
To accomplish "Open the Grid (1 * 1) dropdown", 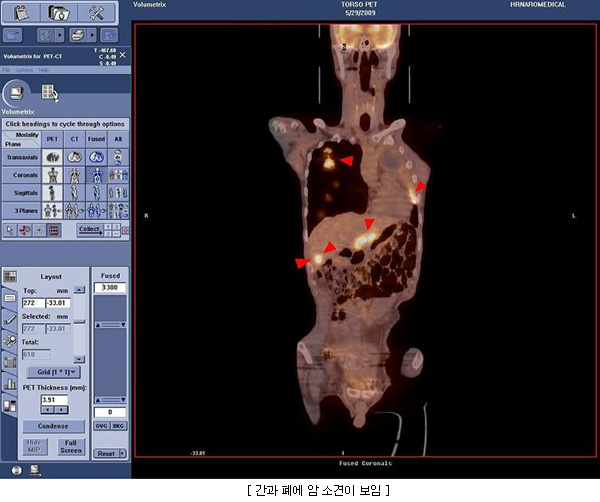I will tap(53, 371).
